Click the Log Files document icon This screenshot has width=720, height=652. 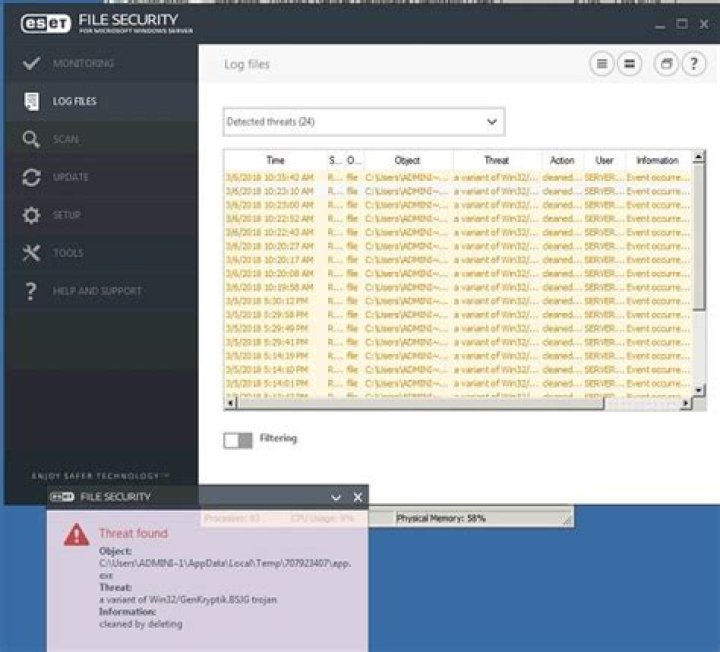pos(31,102)
